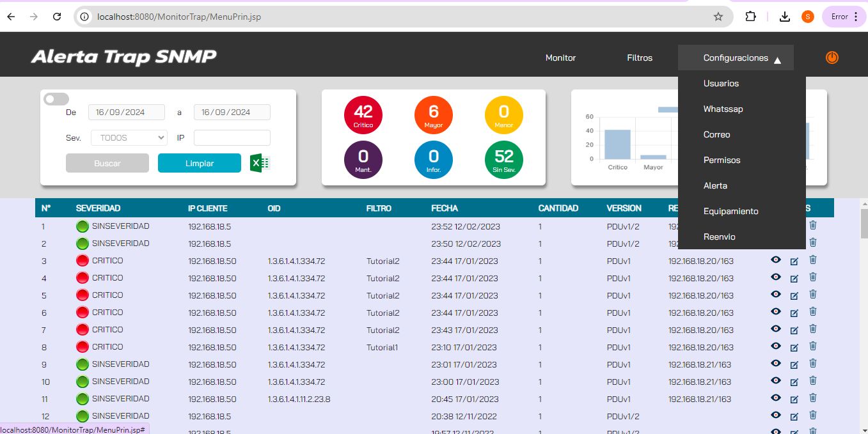Open the browser downloads icon
This screenshot has height=434, width=868.
click(x=785, y=17)
